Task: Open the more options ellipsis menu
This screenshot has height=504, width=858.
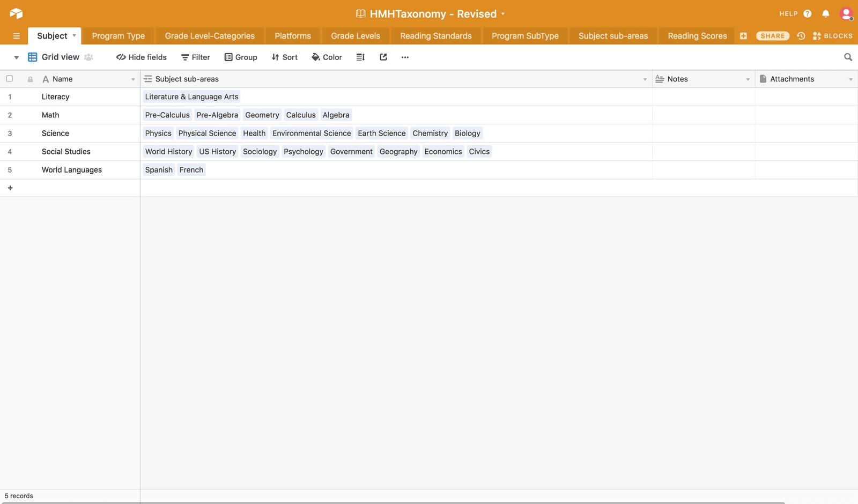Action: click(x=405, y=57)
